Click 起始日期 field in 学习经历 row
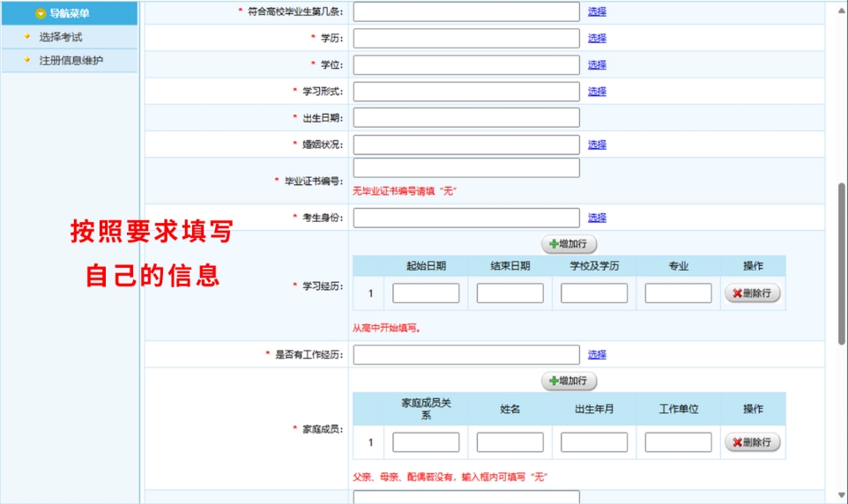This screenshot has width=848, height=504. click(426, 293)
